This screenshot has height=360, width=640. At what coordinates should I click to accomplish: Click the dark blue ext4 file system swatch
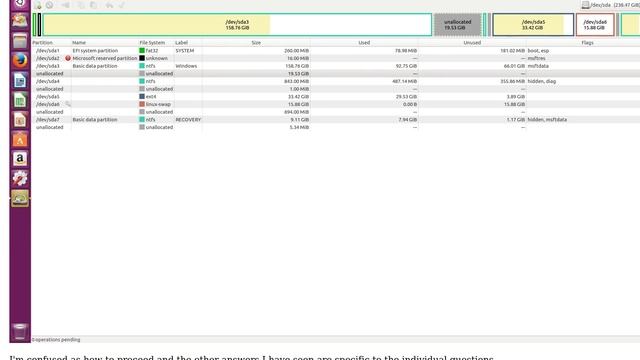point(142,96)
